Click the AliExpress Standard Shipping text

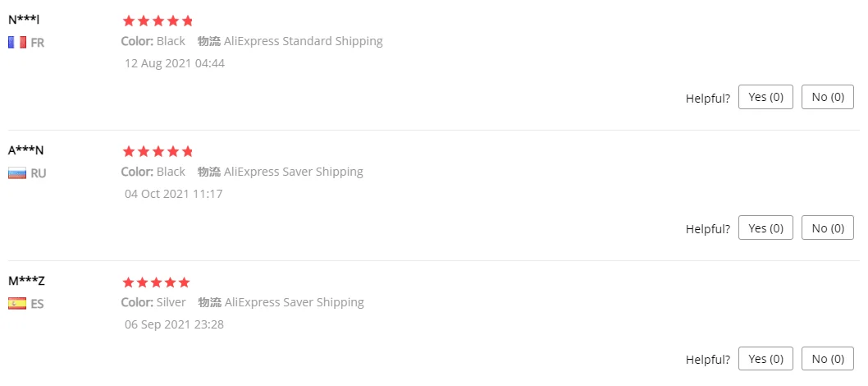304,41
